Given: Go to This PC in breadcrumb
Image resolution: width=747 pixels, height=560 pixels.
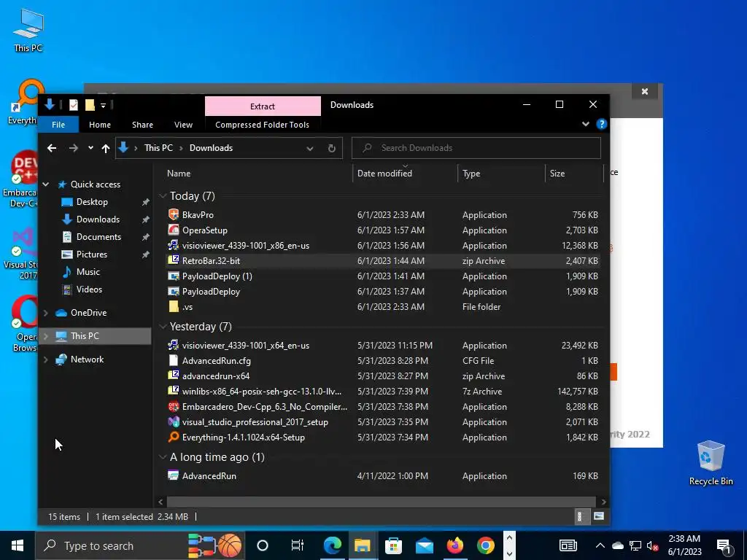Looking at the screenshot, I should [158, 148].
